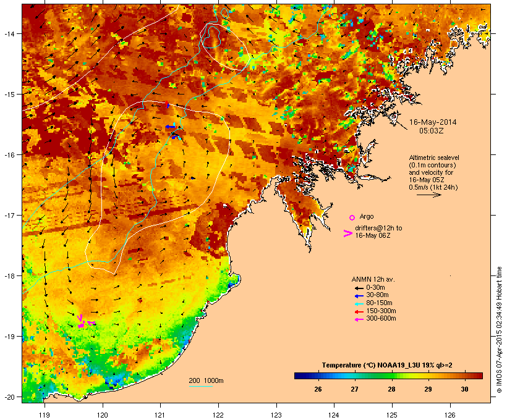This screenshot has height=420, width=507.
Task: Click the black 0-30m legend arrow
Action: [x=359, y=288]
